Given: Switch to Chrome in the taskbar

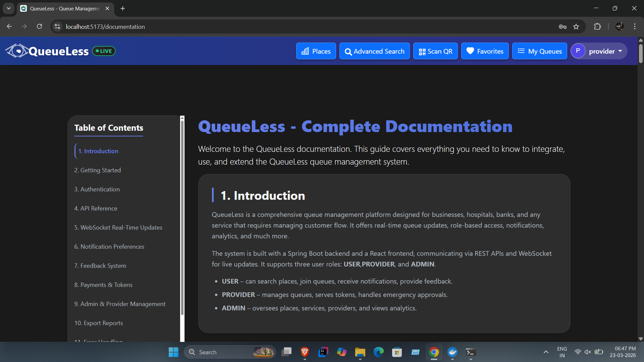Looking at the screenshot, I should (x=434, y=352).
